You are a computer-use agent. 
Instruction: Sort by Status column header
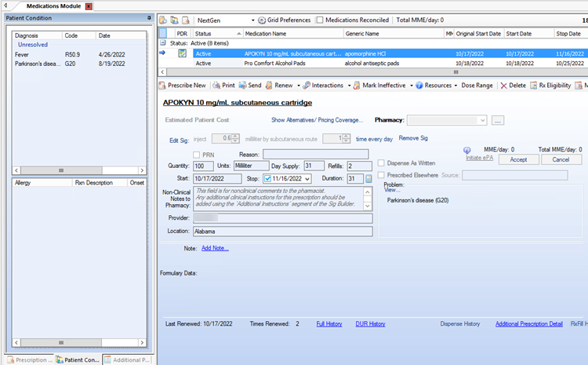click(x=218, y=34)
